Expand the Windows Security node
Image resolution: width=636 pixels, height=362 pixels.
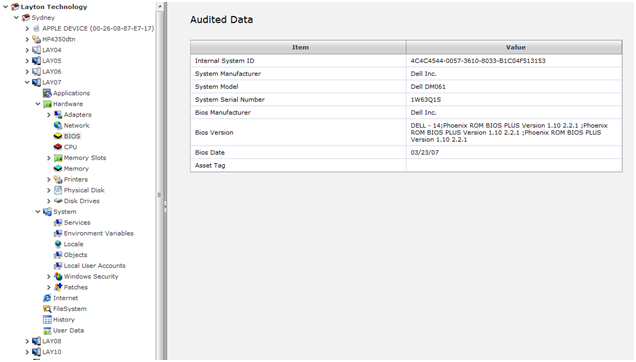[x=49, y=276]
